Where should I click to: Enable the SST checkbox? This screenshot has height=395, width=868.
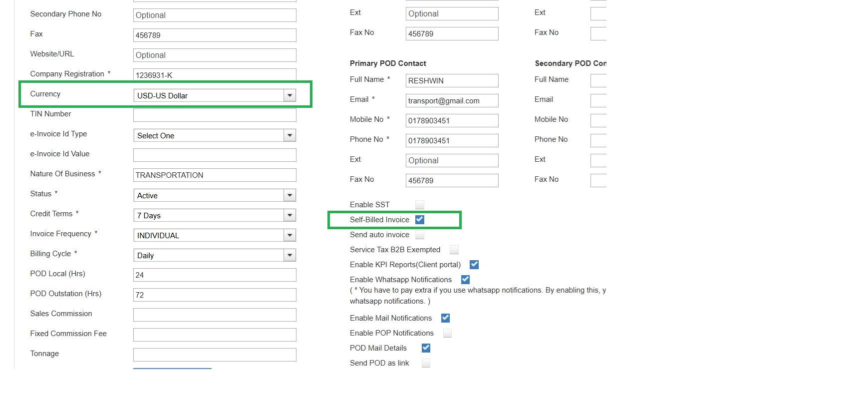pos(420,205)
